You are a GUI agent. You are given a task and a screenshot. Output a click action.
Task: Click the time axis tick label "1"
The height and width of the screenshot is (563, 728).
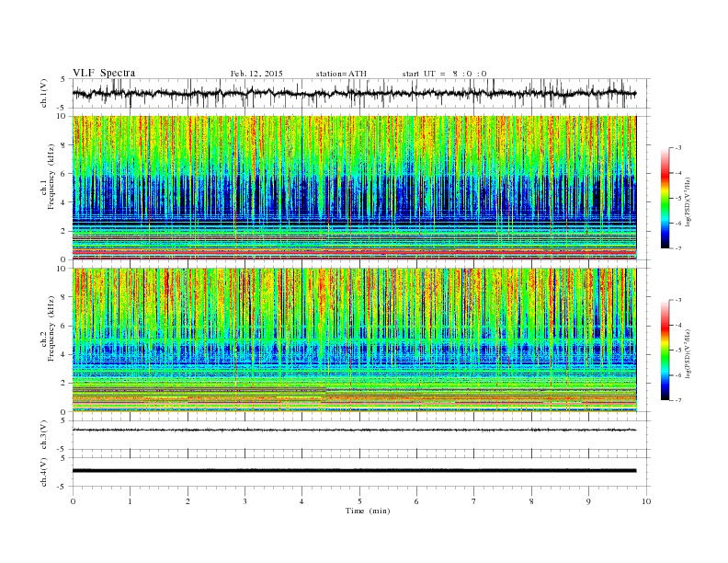130,501
